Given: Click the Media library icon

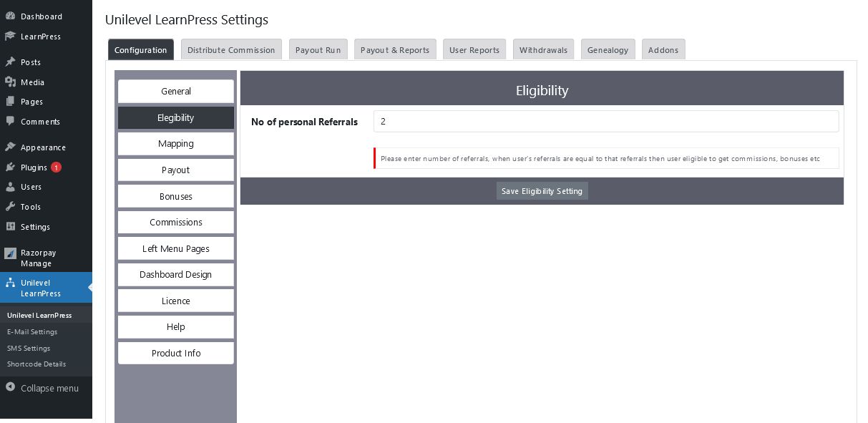Looking at the screenshot, I should coord(10,82).
